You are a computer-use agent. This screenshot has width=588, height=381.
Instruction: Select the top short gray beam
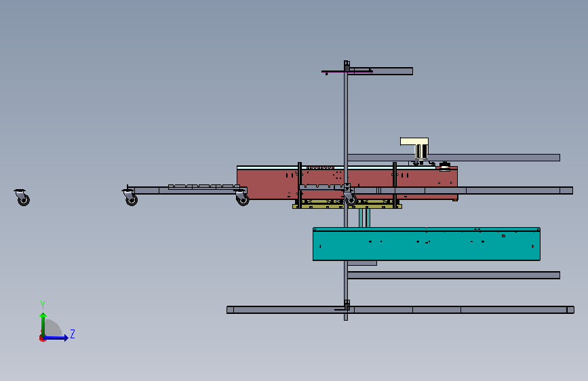click(380, 71)
